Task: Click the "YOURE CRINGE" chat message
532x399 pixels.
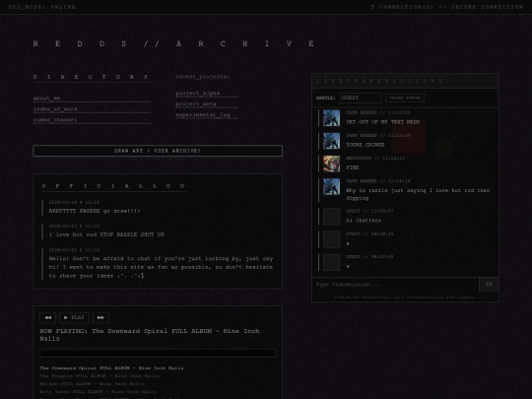Action: point(366,145)
